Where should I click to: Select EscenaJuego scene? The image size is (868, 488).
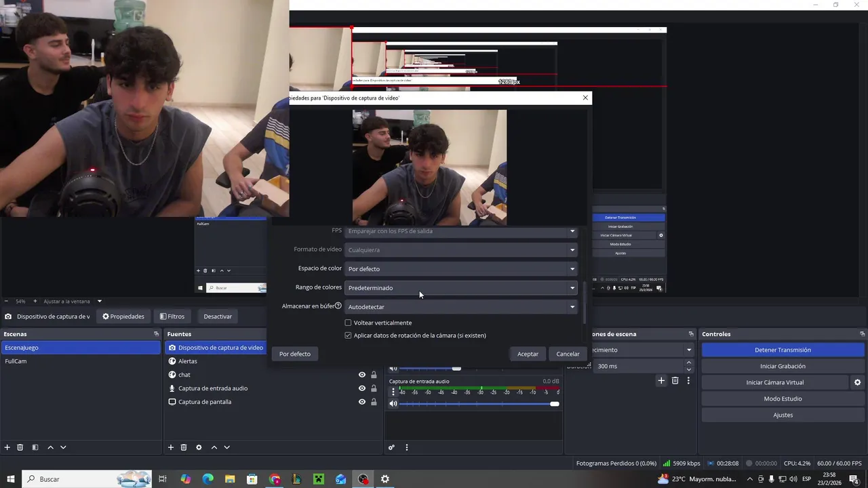pos(80,348)
